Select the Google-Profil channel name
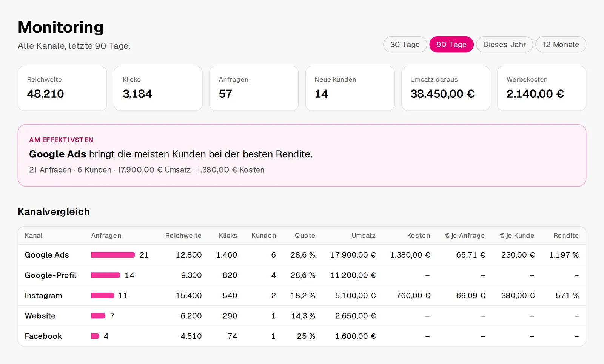604x364 pixels. 51,275
